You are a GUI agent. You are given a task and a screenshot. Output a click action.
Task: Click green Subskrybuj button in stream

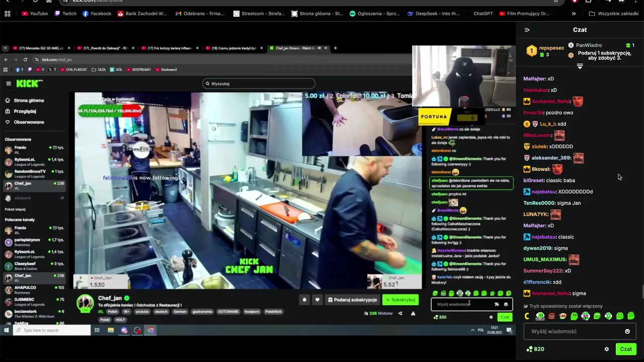(400, 300)
